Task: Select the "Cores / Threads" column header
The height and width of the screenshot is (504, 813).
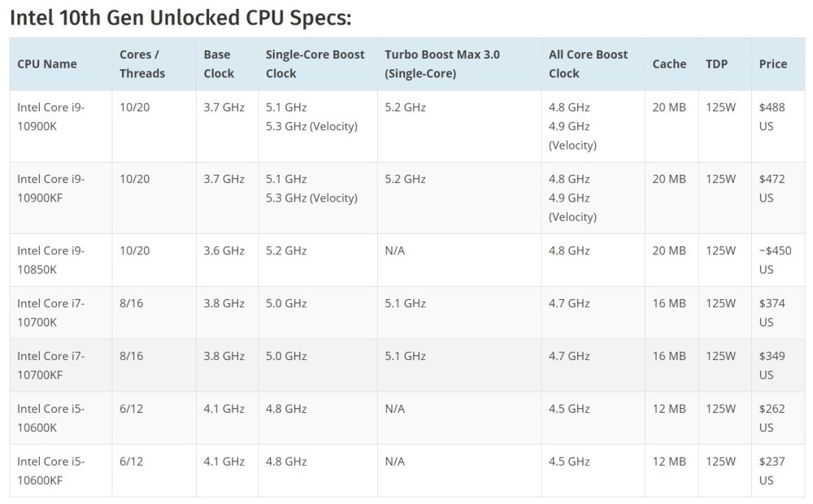Action: point(142,64)
